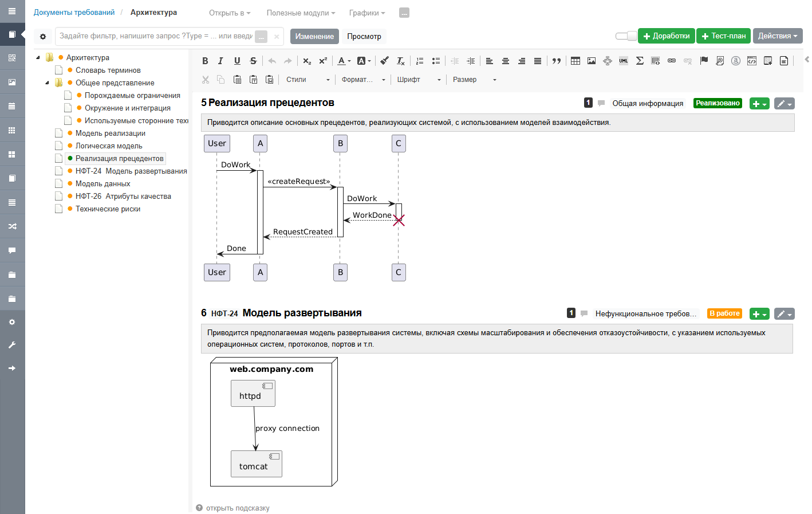The width and height of the screenshot is (812, 514).
Task: Justify the text alignment
Action: pyautogui.click(x=538, y=61)
